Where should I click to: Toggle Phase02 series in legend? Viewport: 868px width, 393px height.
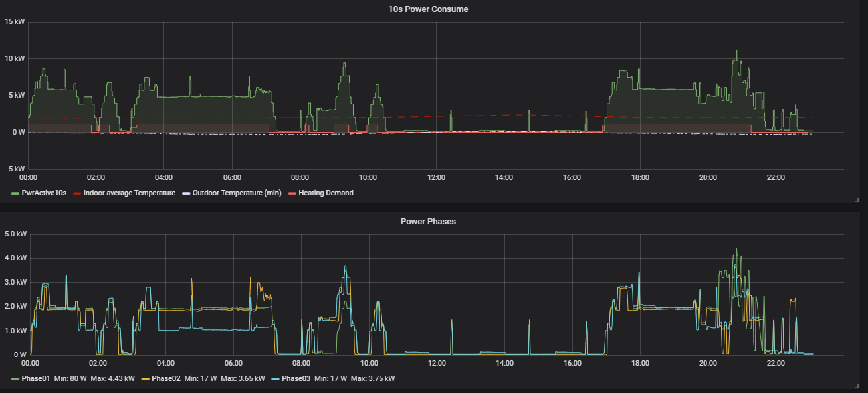coord(167,378)
